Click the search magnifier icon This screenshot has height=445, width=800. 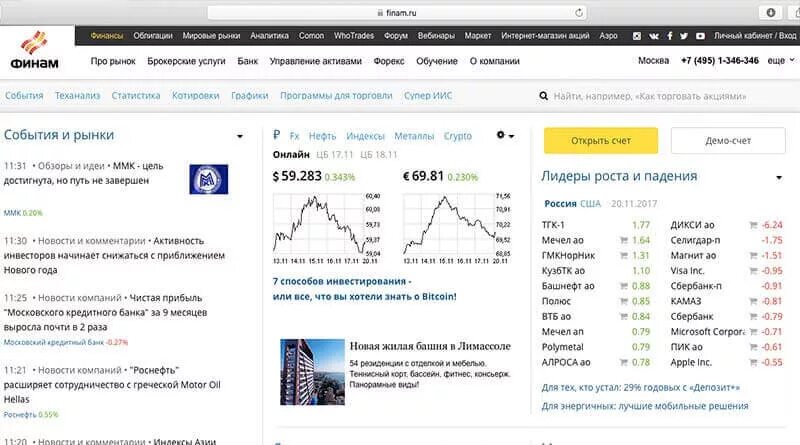click(x=543, y=95)
